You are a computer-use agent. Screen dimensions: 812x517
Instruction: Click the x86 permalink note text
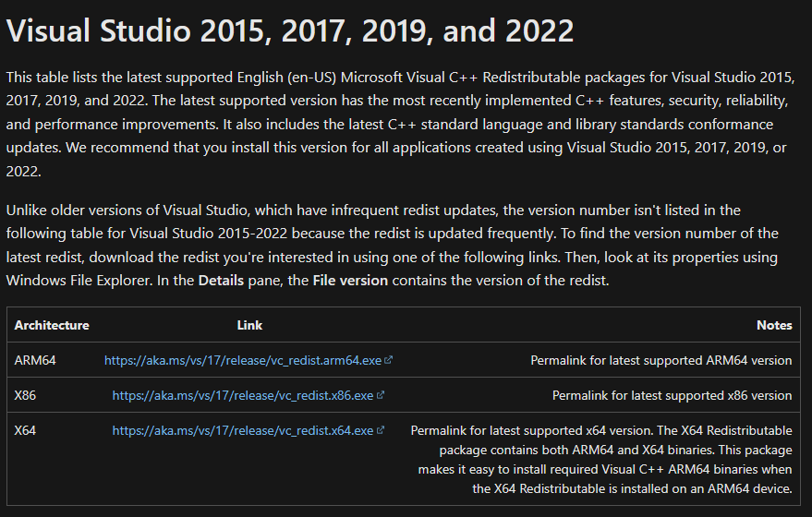pos(672,395)
